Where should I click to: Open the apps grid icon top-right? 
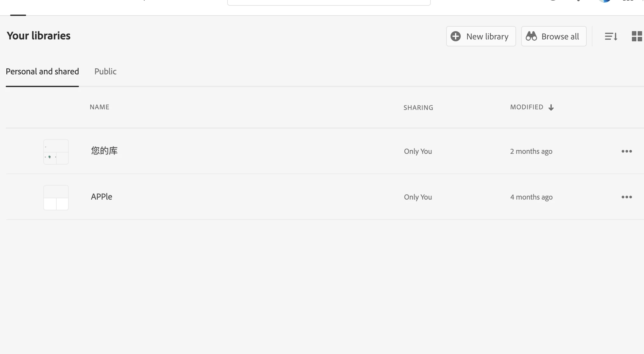[628, 1]
